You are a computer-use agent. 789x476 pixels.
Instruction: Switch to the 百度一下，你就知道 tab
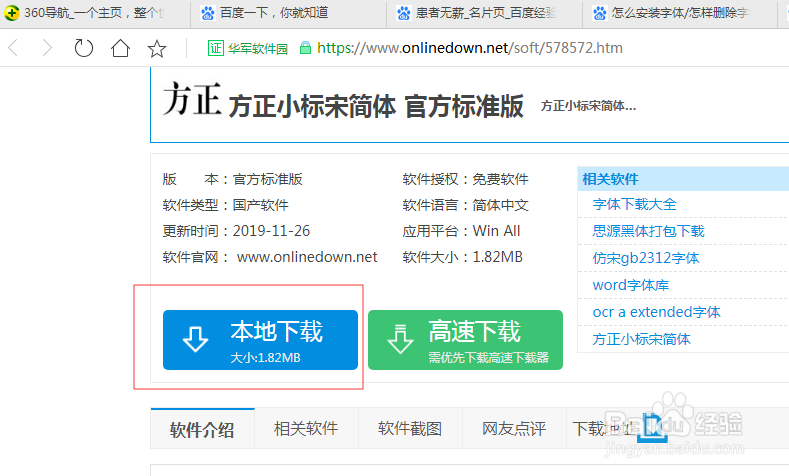[289, 13]
